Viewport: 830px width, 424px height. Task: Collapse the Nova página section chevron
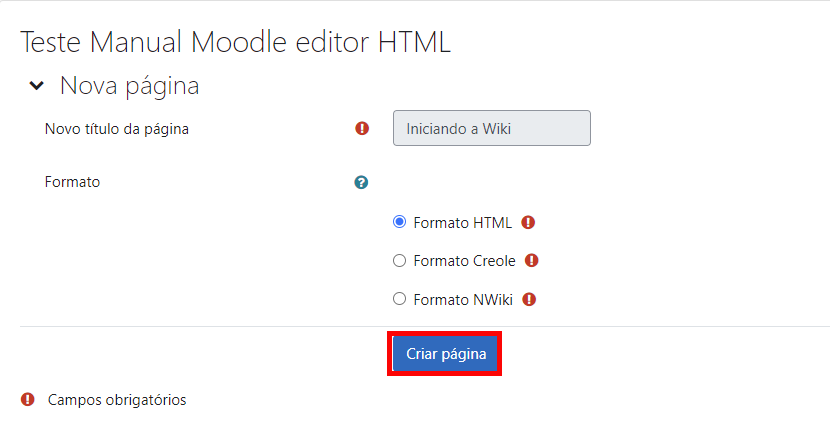click(36, 85)
